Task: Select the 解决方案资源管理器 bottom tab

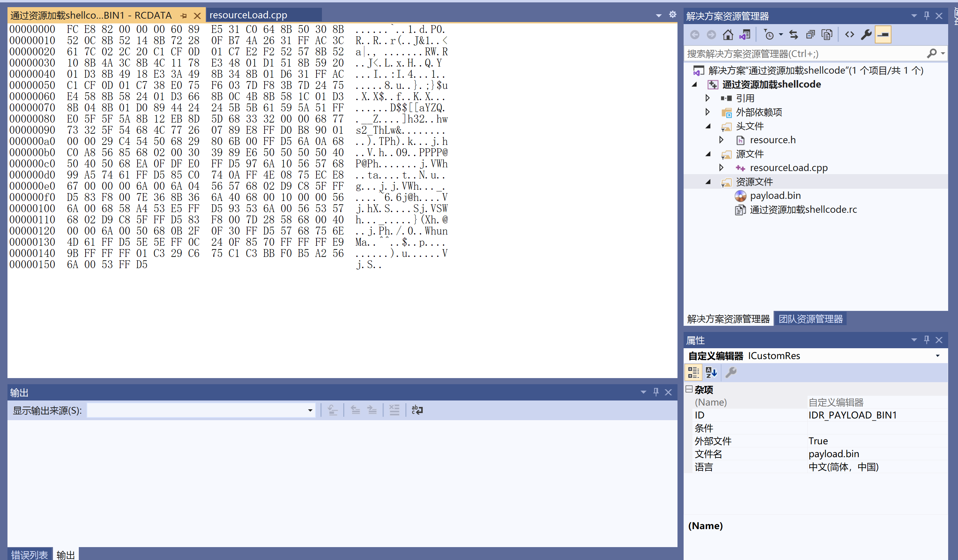Action: 728,319
